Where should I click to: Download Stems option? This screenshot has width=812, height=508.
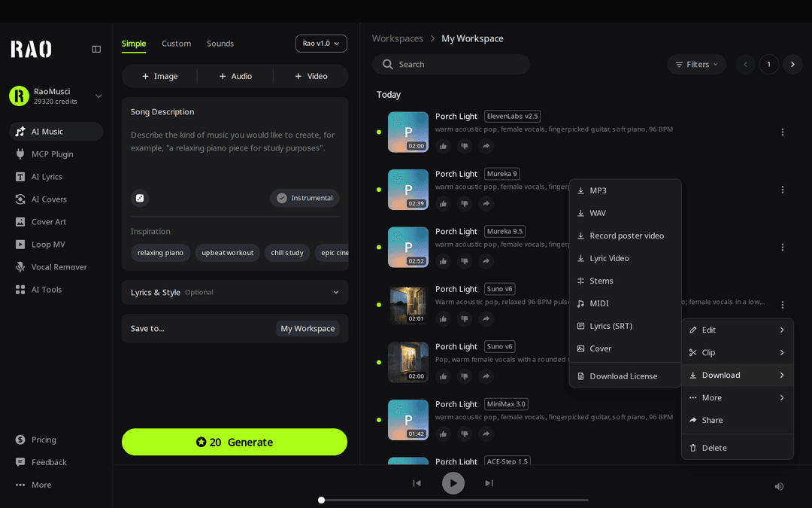625,281
